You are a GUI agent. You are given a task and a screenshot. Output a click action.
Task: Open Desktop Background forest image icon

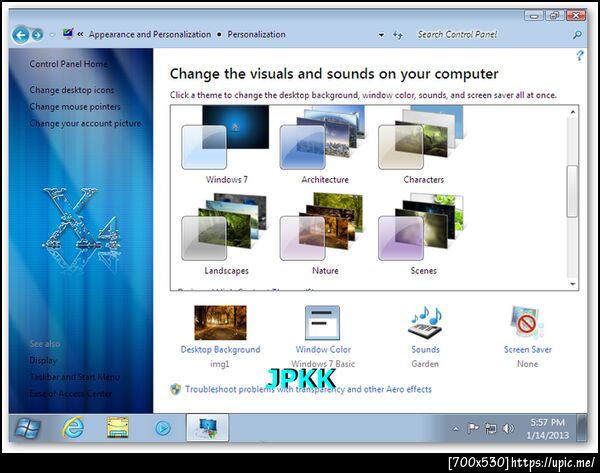tap(220, 323)
